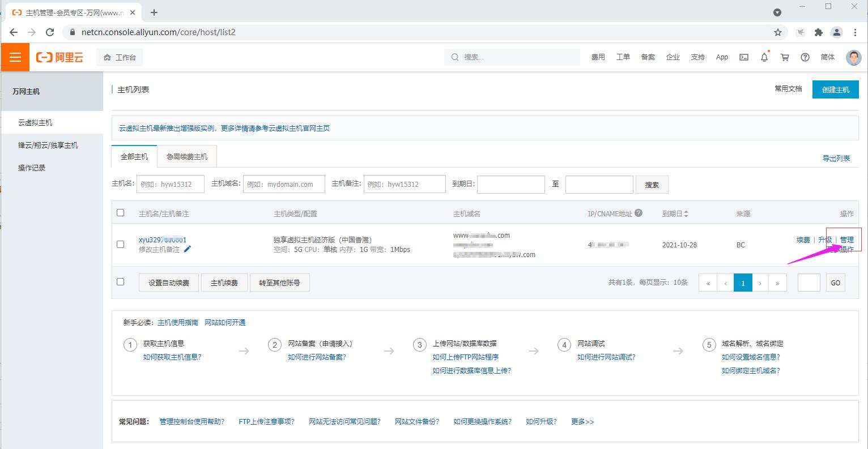Click 管理 for the host
The image size is (868, 449).
pyautogui.click(x=846, y=240)
